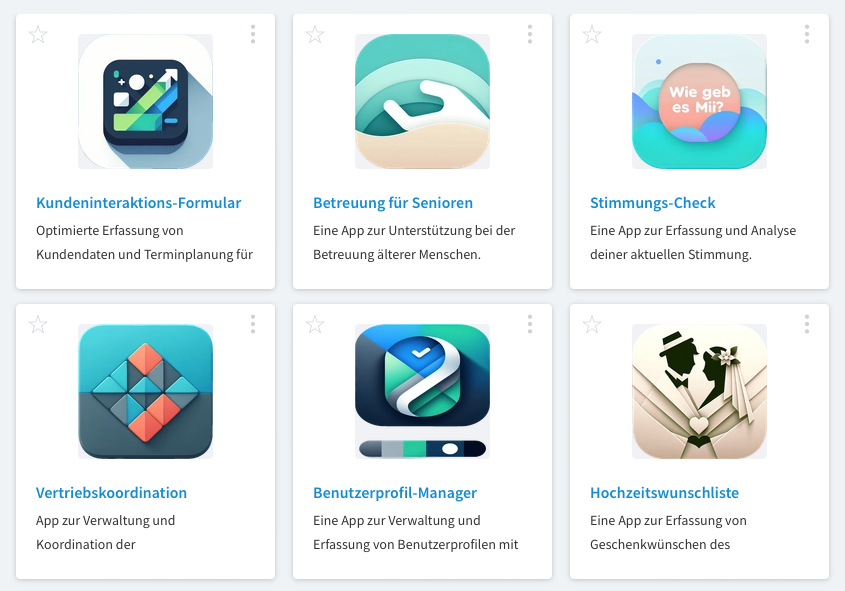Show the kebab menu for Vertriebskoordination
Image resolution: width=845 pixels, height=591 pixels.
coord(253,324)
